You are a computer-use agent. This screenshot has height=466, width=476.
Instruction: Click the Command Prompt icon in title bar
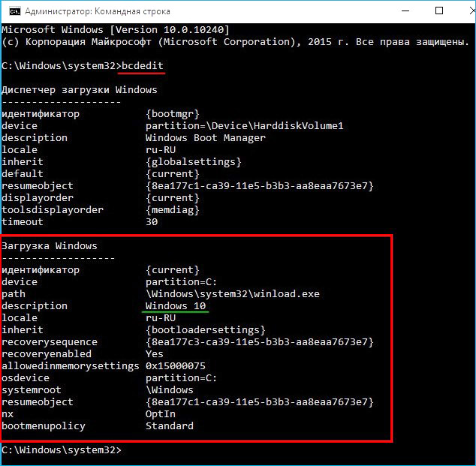[14, 11]
